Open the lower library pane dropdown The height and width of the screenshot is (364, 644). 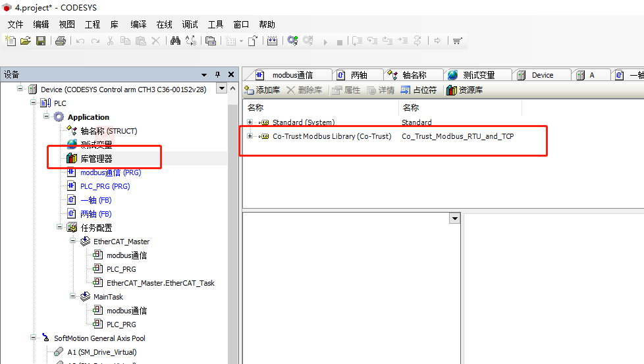coord(454,219)
